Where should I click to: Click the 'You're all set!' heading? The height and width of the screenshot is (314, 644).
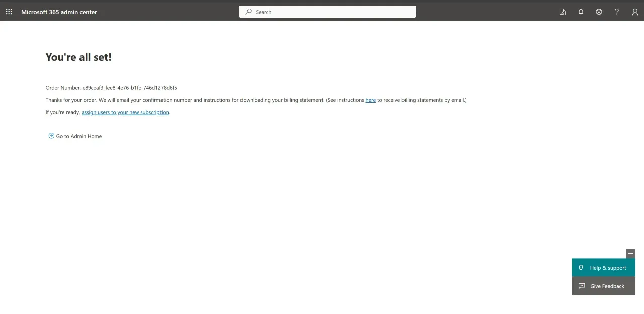pos(78,57)
